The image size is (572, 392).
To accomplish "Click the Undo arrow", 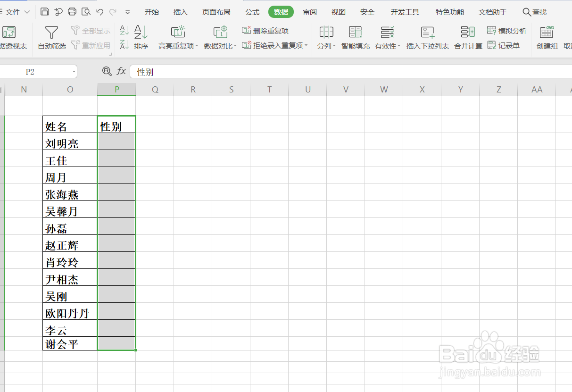I will (99, 12).
